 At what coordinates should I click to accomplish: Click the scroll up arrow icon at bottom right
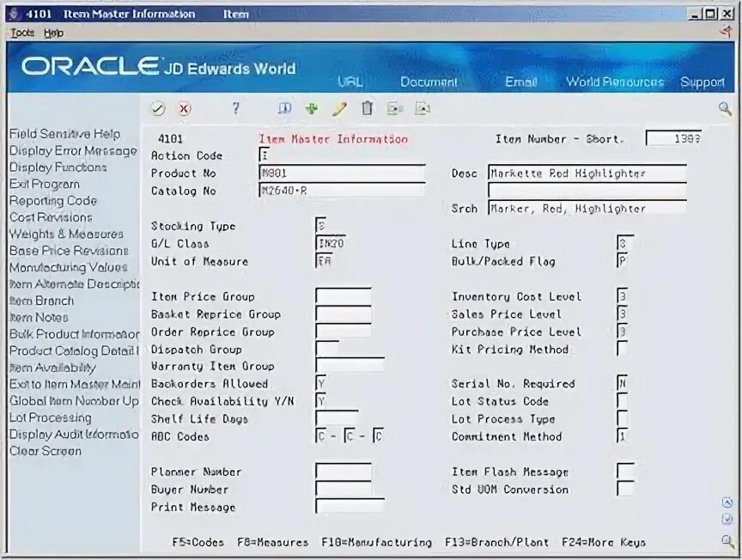(x=727, y=502)
